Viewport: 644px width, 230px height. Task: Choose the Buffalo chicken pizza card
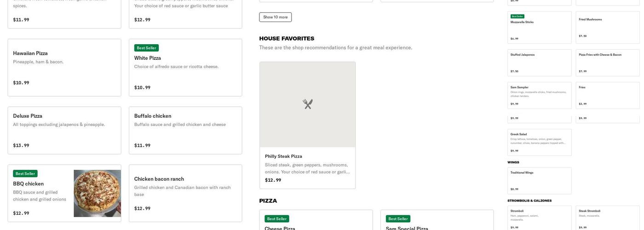[x=185, y=131]
